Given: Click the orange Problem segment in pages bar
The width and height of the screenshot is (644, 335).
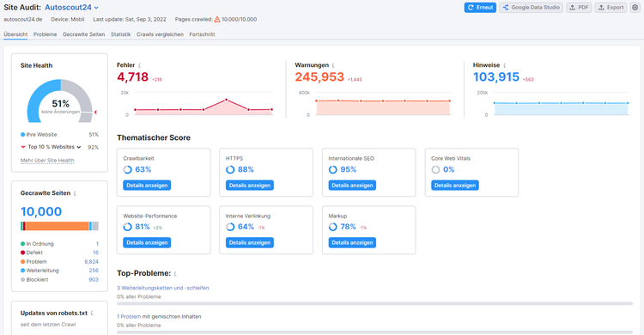Looking at the screenshot, I should [x=57, y=226].
